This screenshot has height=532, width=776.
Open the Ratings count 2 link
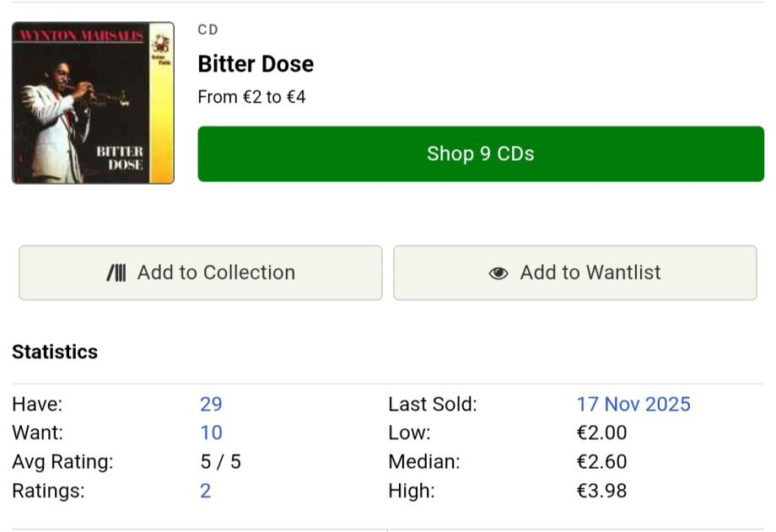(x=205, y=492)
